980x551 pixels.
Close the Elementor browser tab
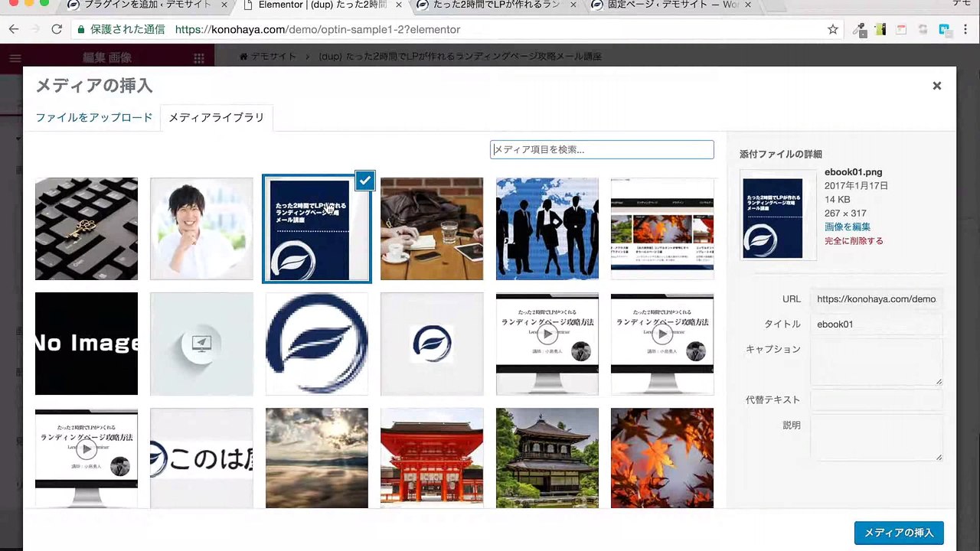pyautogui.click(x=398, y=5)
